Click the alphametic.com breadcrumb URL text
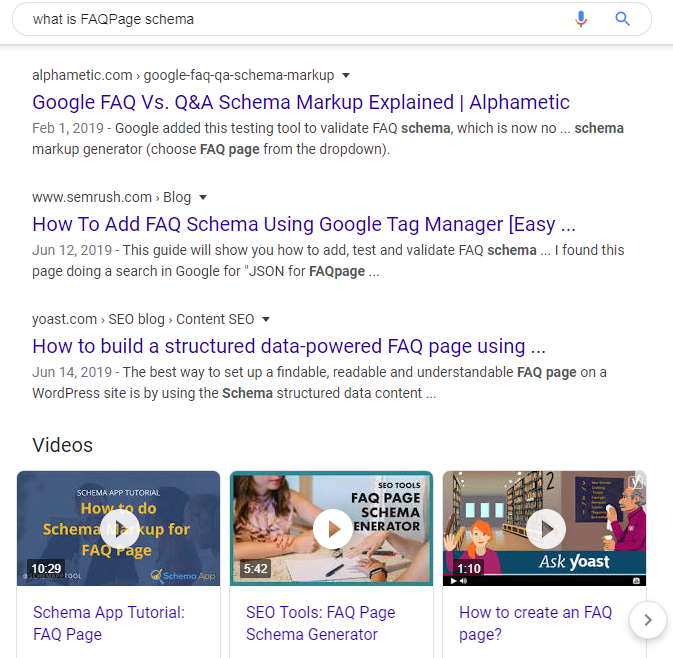 183,75
